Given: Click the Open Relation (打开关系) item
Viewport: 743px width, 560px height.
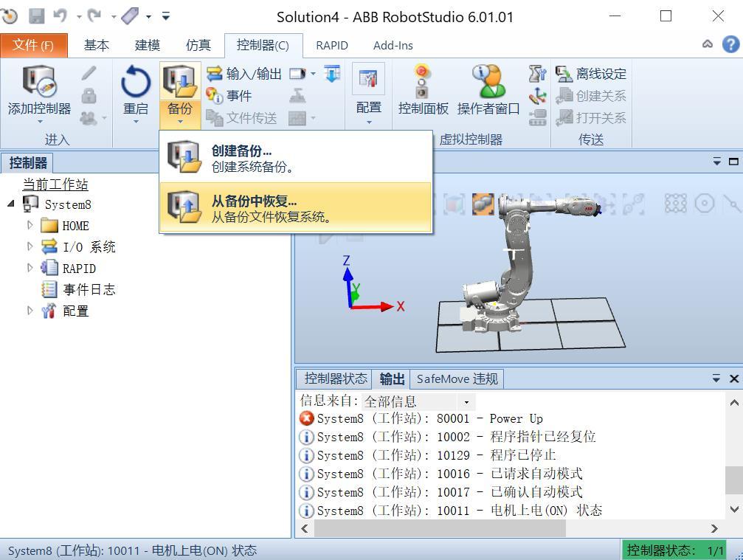Looking at the screenshot, I should coord(591,117).
